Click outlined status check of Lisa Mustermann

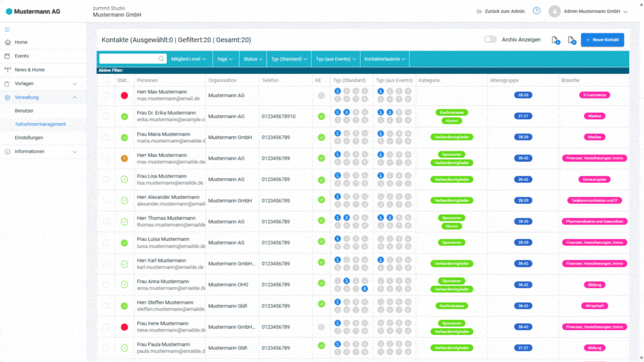click(124, 179)
